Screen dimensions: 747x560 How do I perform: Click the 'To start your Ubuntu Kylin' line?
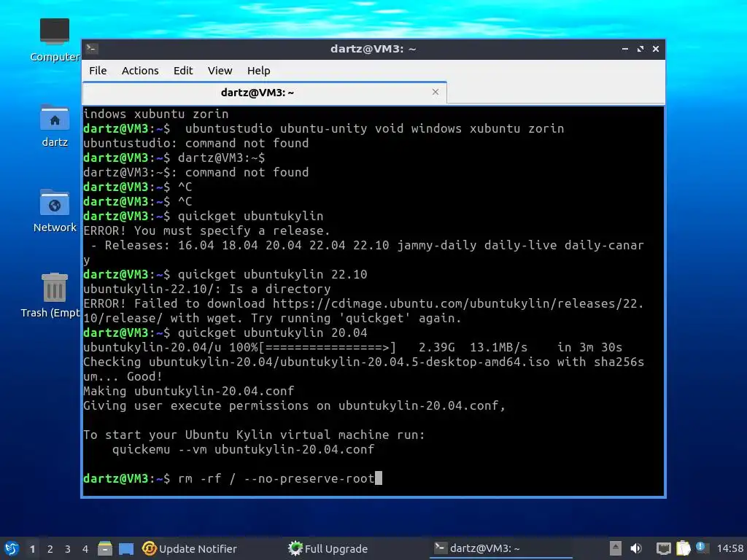point(254,435)
